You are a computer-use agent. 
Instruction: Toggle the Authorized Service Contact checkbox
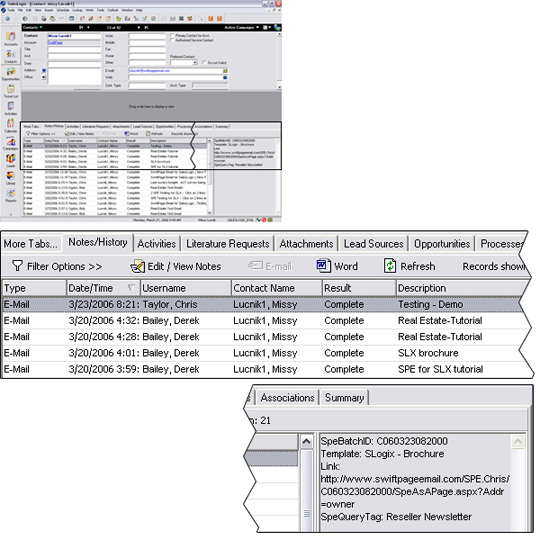(172, 40)
